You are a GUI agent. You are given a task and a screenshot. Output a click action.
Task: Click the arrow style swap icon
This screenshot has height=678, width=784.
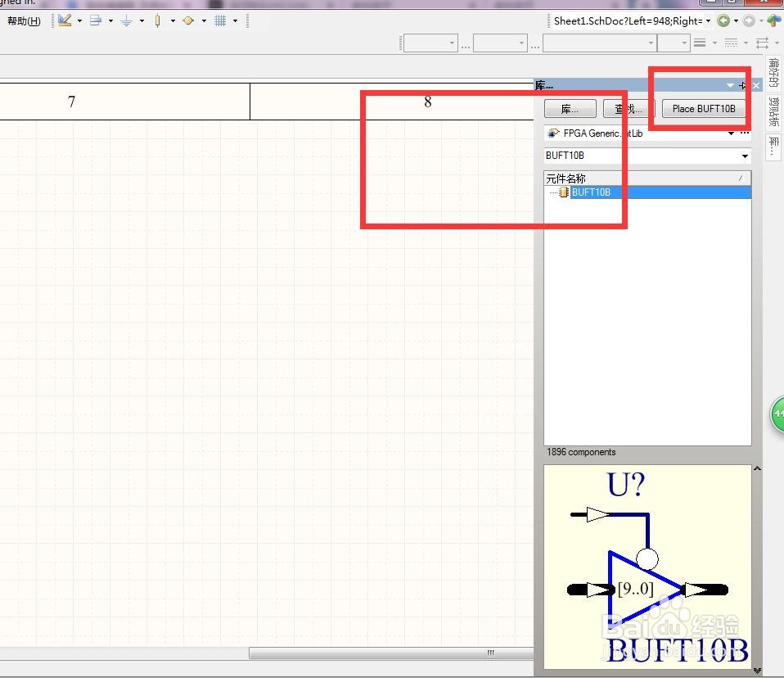coord(763,43)
